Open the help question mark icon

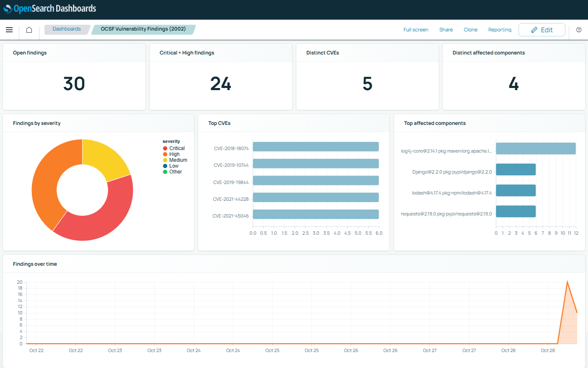(579, 30)
